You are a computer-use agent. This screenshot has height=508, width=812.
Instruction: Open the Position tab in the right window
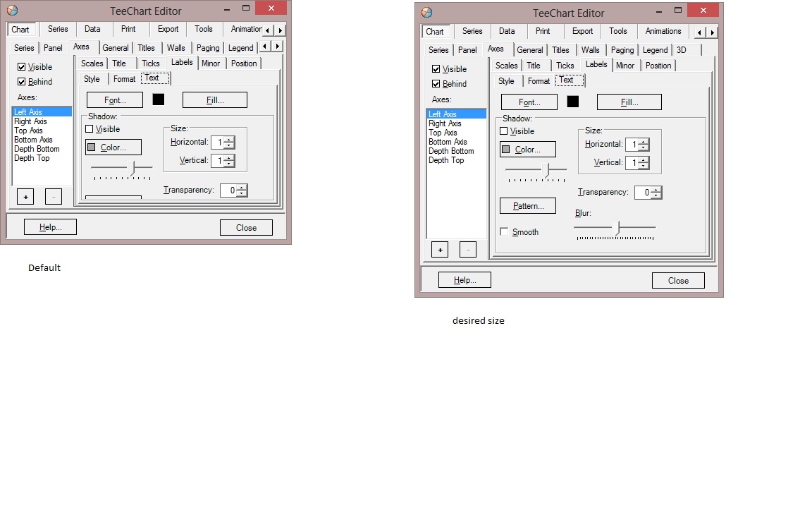pyautogui.click(x=658, y=66)
